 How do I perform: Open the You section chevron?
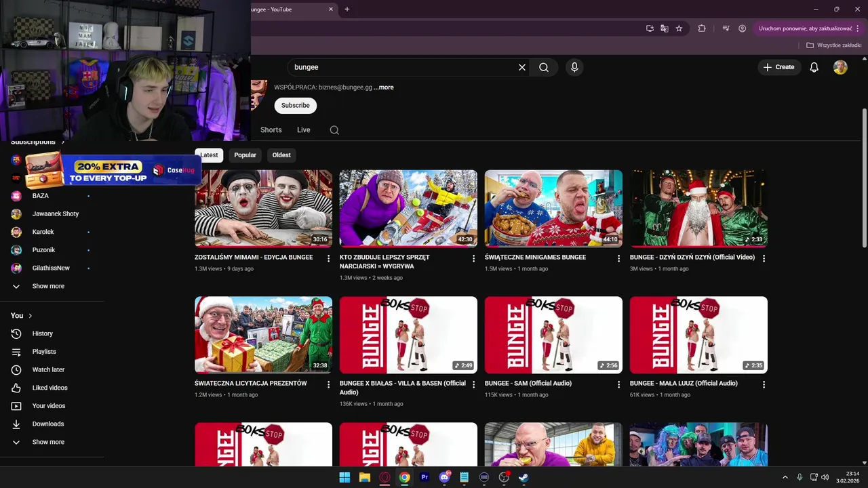click(31, 316)
